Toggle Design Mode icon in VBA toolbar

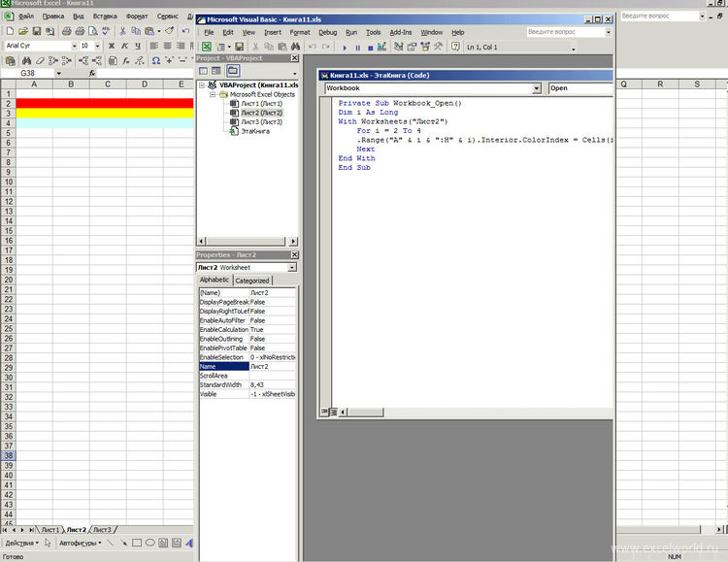click(x=382, y=47)
